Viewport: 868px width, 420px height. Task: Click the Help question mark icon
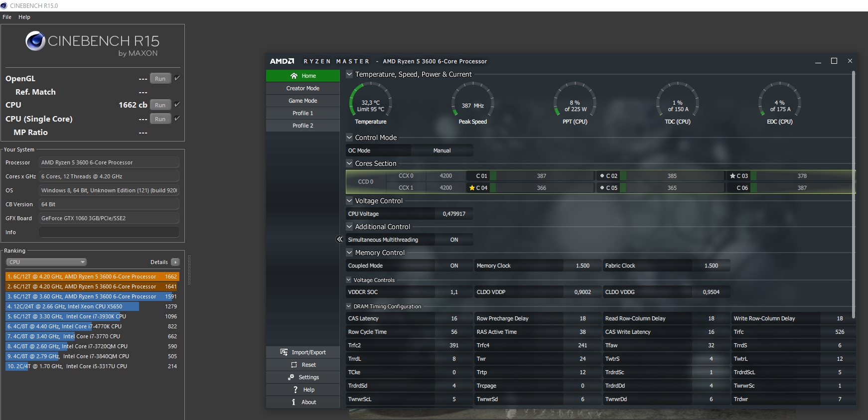click(x=295, y=390)
